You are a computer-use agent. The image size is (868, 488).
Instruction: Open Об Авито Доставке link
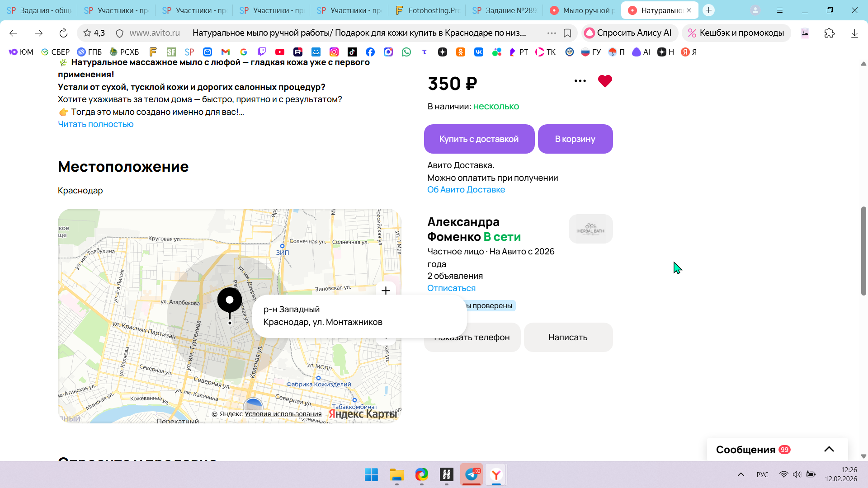click(x=466, y=190)
